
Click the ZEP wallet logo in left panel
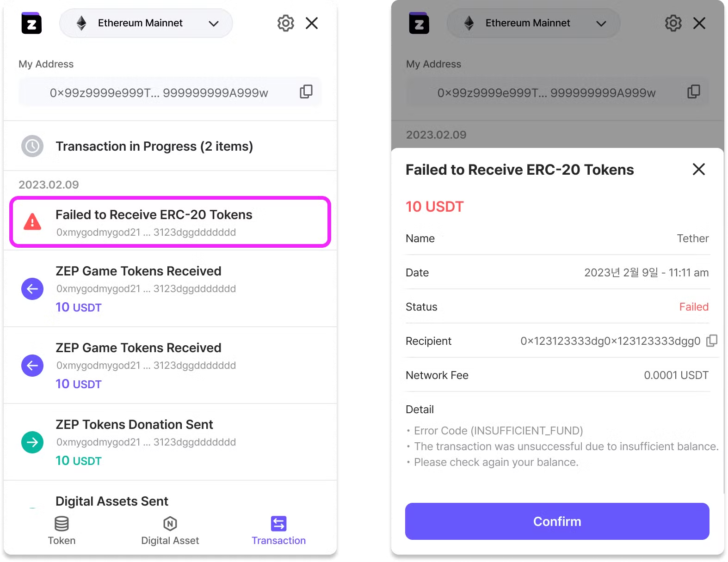point(31,23)
